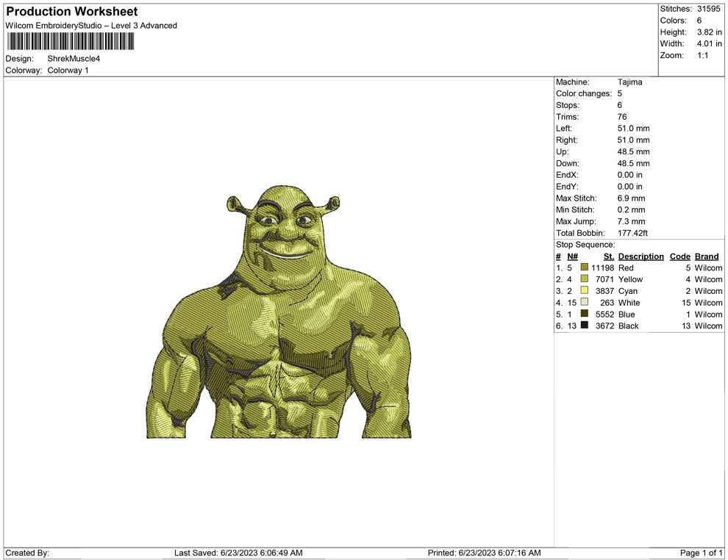Click the stitch count '263' in White row
Screen dimensions: 728x560
coord(607,303)
